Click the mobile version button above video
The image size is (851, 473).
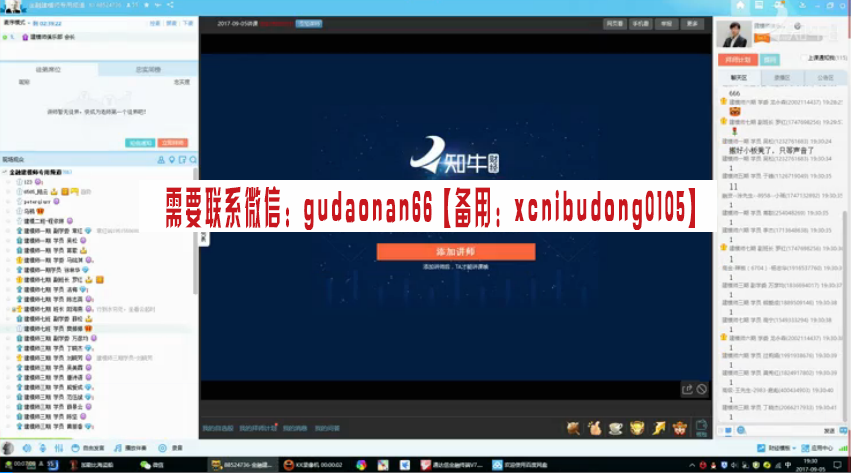(x=640, y=24)
